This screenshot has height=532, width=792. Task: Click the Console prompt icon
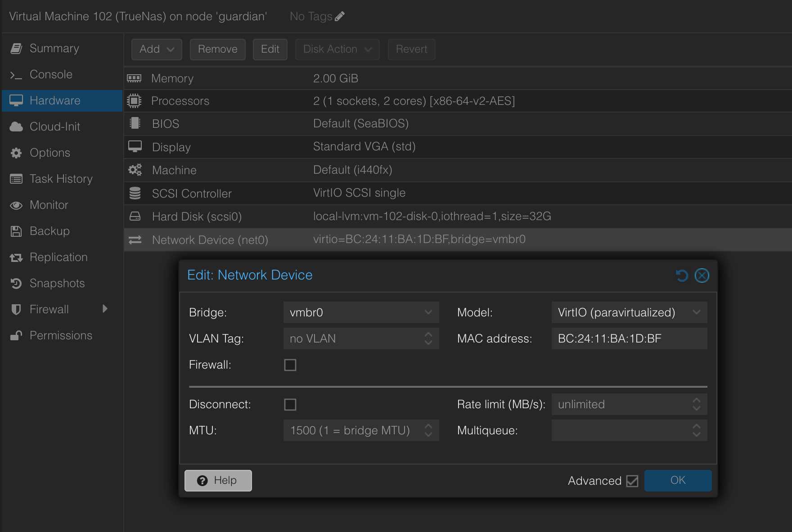click(16, 75)
